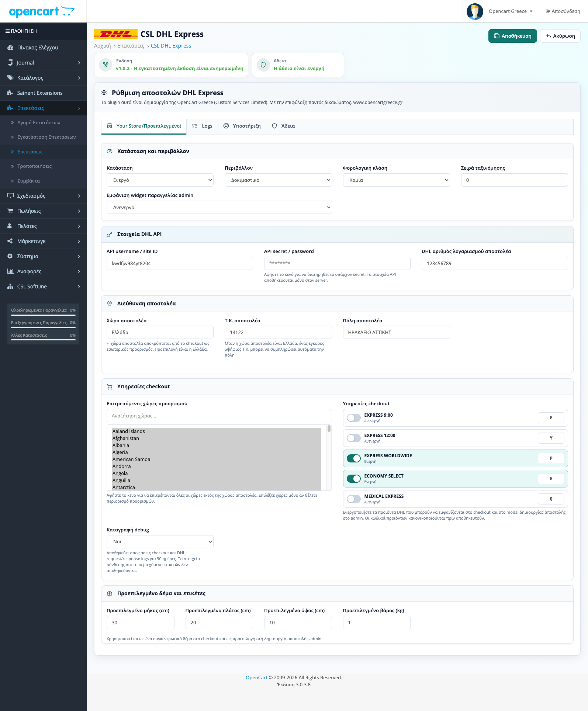
Task: Disable the ECONOMY SELECT service toggle
Action: point(354,479)
